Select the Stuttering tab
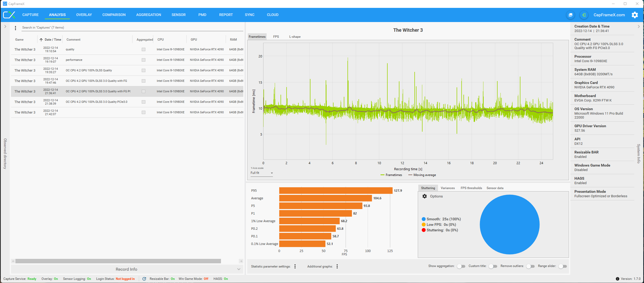Screen dimensions: 644x283 point(428,188)
